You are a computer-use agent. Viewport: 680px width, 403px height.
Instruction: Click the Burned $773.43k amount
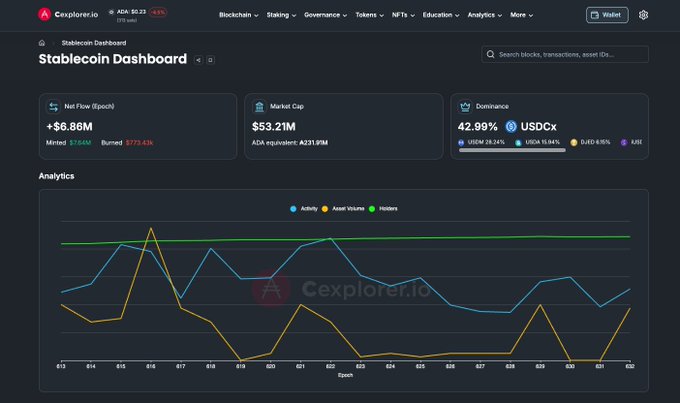140,143
